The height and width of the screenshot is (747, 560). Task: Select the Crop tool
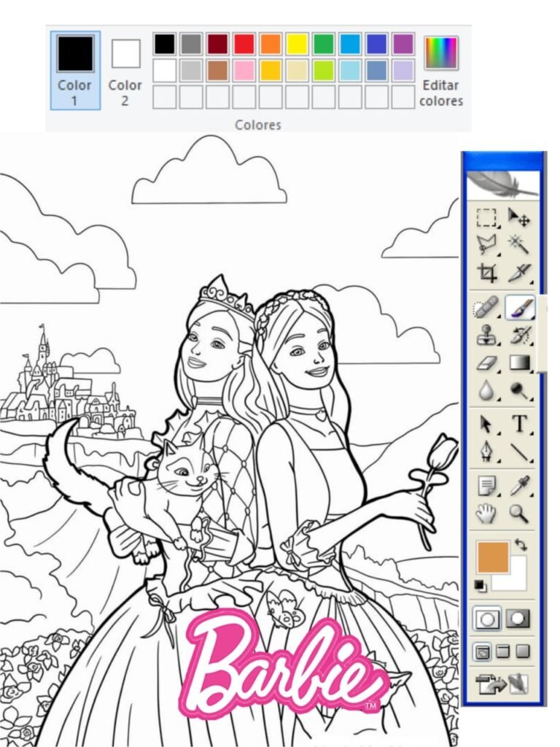point(487,273)
